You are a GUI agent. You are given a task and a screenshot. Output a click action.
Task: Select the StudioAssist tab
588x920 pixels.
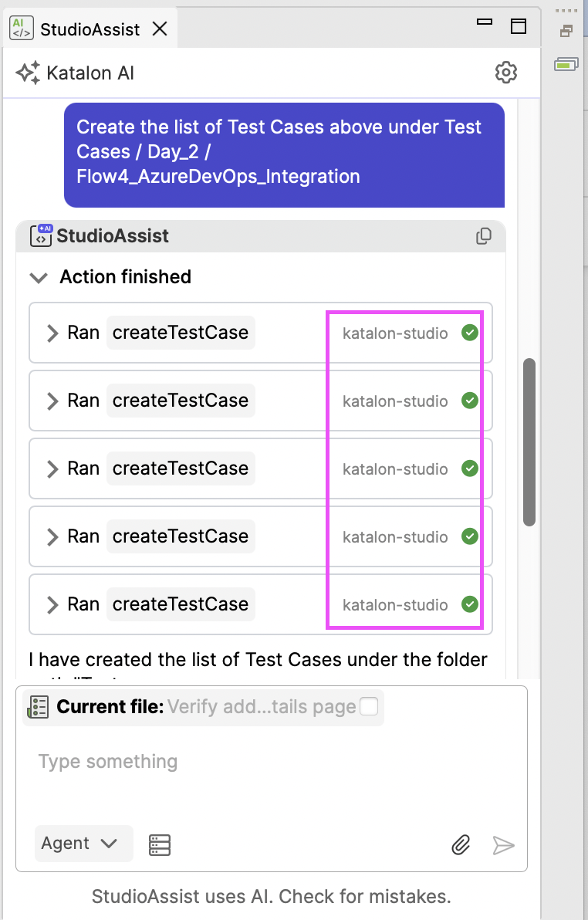(x=90, y=29)
